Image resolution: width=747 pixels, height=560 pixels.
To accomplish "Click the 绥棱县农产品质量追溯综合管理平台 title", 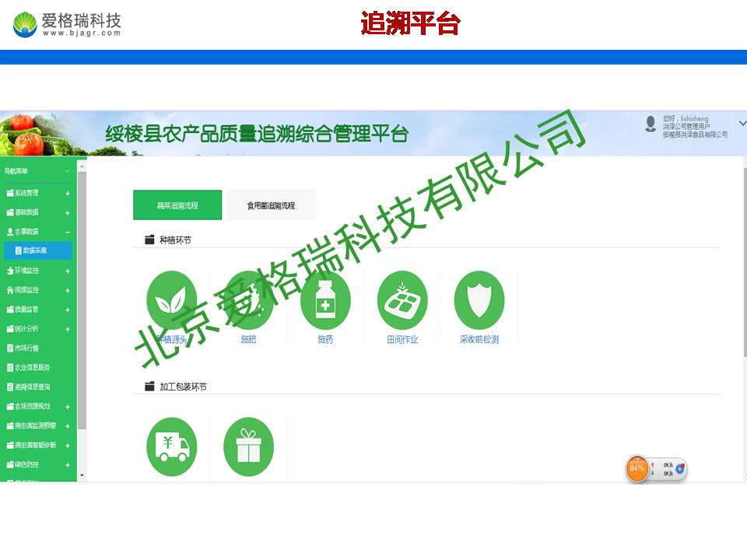I will point(257,134).
